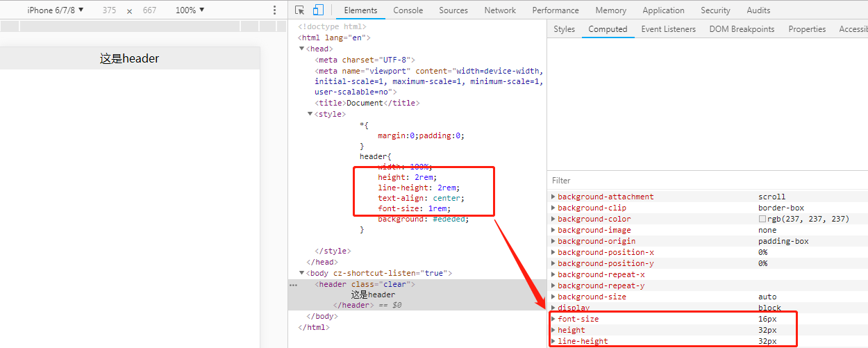
Task: Select the Computed subtab
Action: tap(608, 29)
